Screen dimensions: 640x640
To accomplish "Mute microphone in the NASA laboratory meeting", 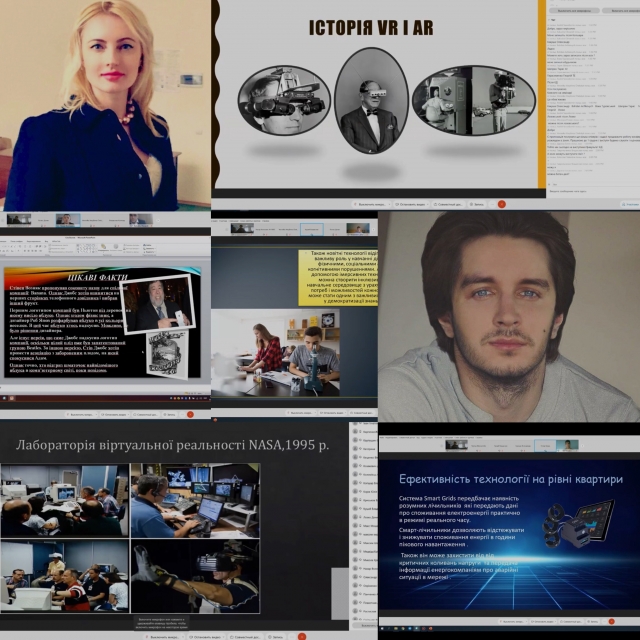I will point(162,637).
